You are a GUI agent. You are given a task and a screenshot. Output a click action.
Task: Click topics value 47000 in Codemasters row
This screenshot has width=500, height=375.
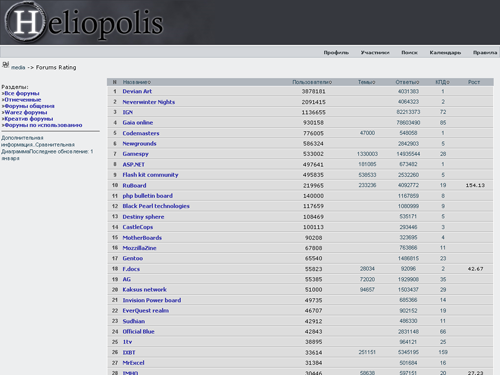pyautogui.click(x=367, y=133)
